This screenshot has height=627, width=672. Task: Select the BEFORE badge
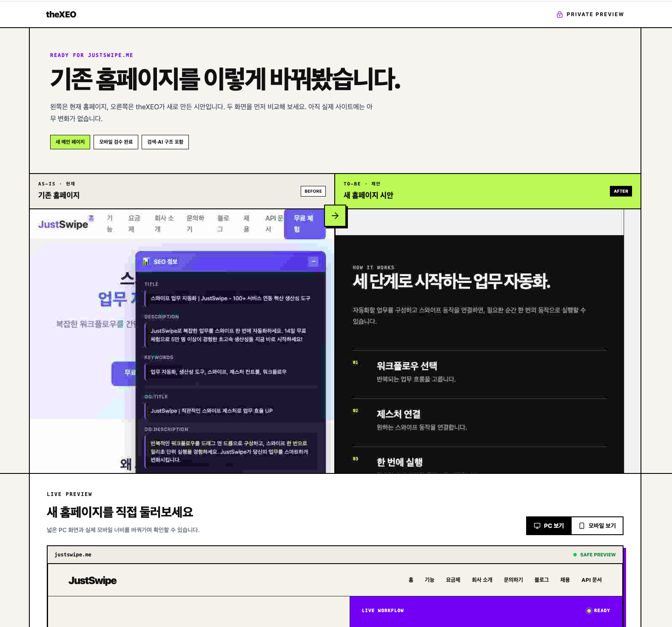point(313,191)
